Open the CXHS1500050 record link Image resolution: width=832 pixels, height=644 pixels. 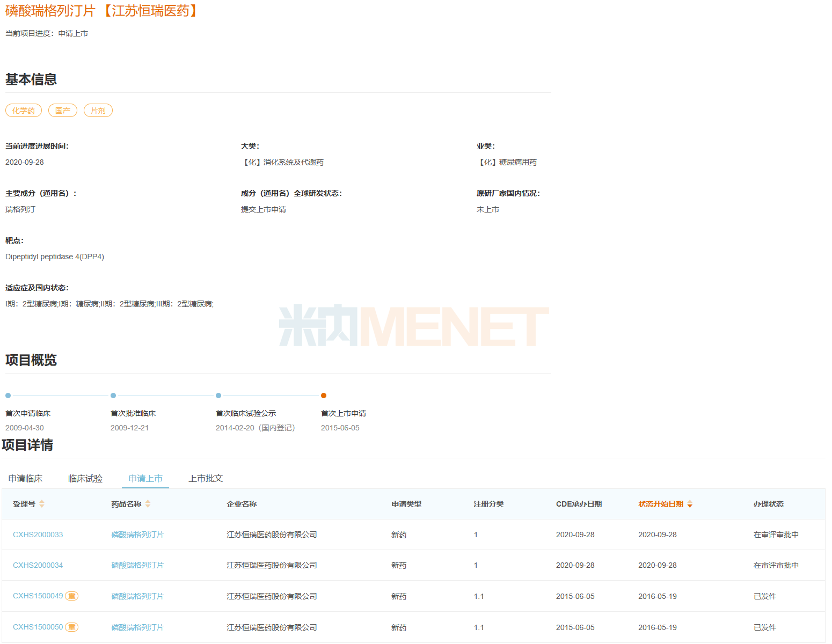(x=38, y=627)
